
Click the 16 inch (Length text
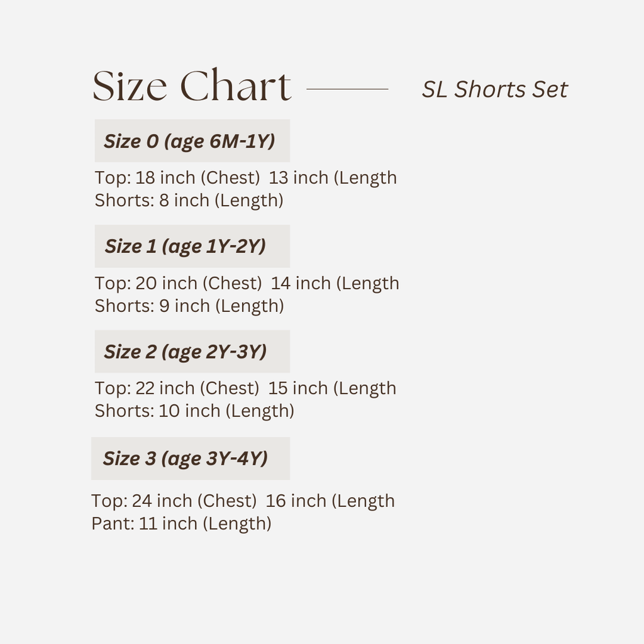330,501
